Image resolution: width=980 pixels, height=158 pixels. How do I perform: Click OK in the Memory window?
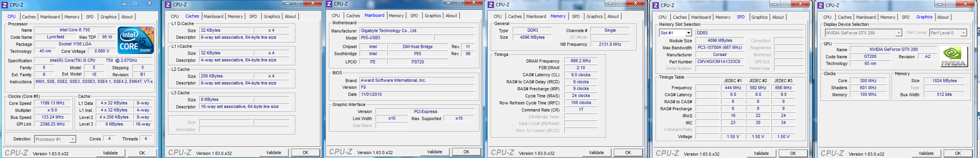(628, 153)
